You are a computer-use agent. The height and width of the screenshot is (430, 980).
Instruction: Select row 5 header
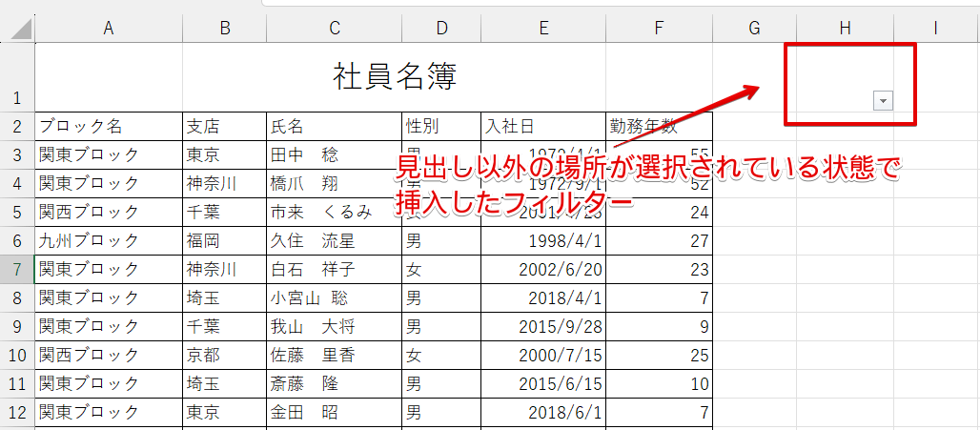click(x=17, y=212)
